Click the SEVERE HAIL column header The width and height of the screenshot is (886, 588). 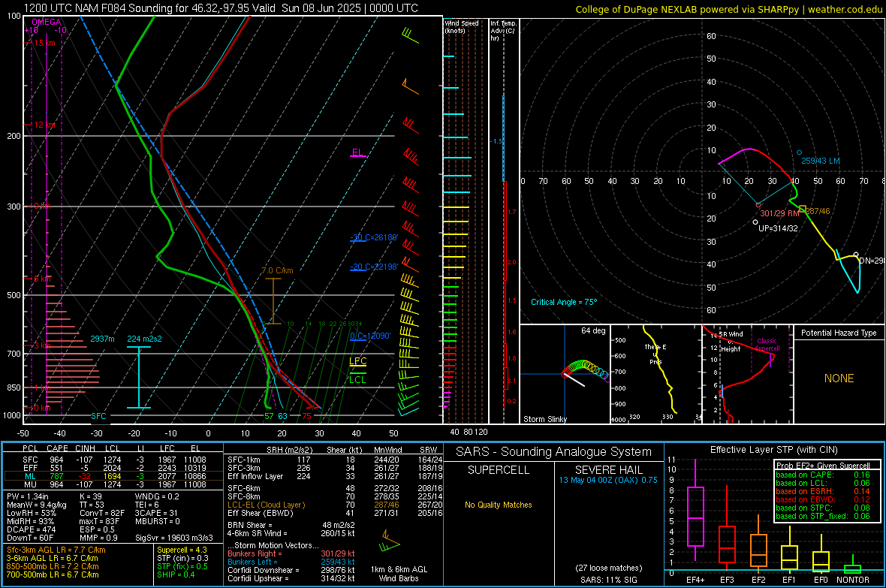tap(608, 470)
